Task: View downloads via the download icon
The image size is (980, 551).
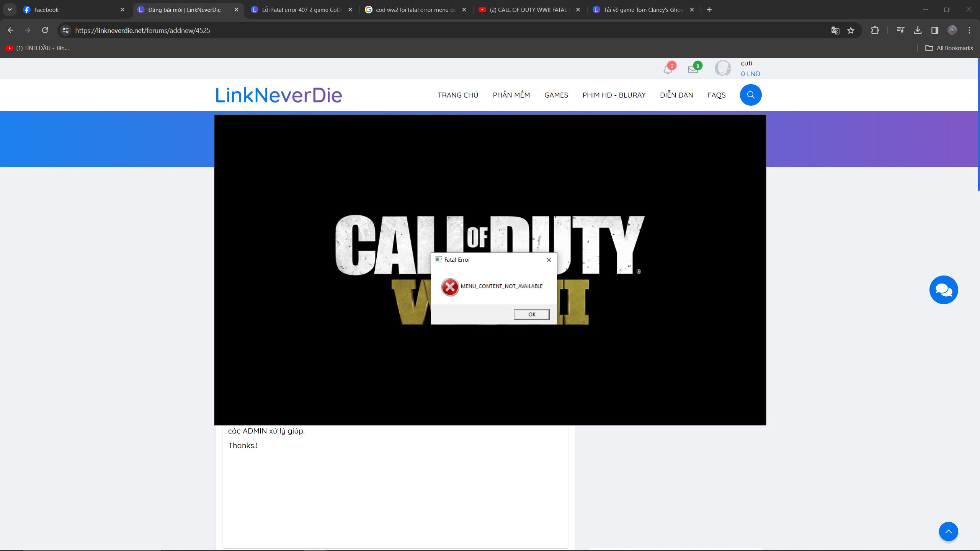Action: (x=918, y=30)
